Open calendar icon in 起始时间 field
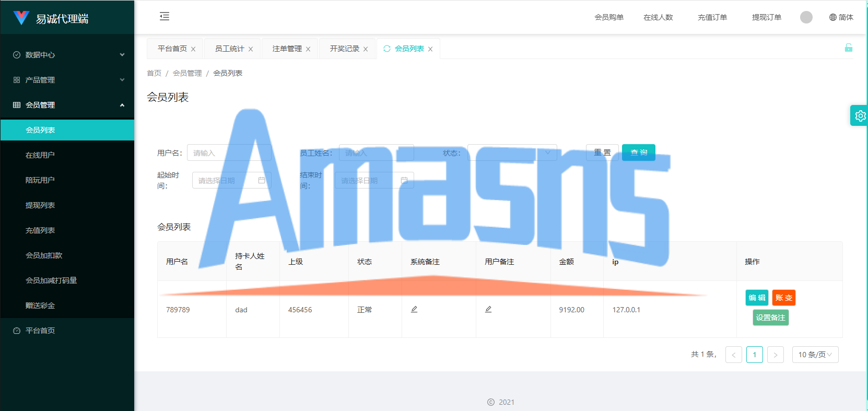 click(262, 180)
